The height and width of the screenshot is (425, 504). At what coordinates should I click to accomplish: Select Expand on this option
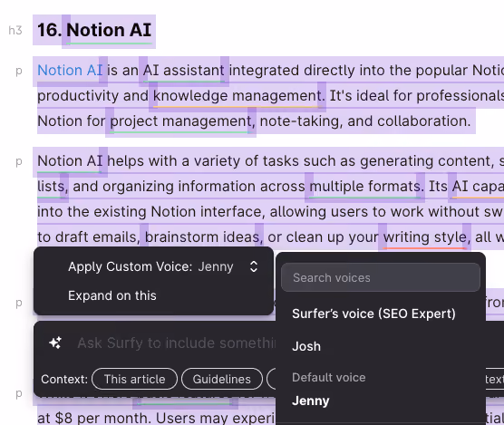pos(112,295)
